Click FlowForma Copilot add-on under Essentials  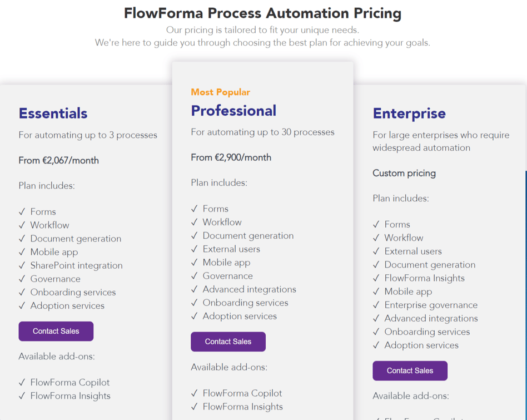[69, 382]
